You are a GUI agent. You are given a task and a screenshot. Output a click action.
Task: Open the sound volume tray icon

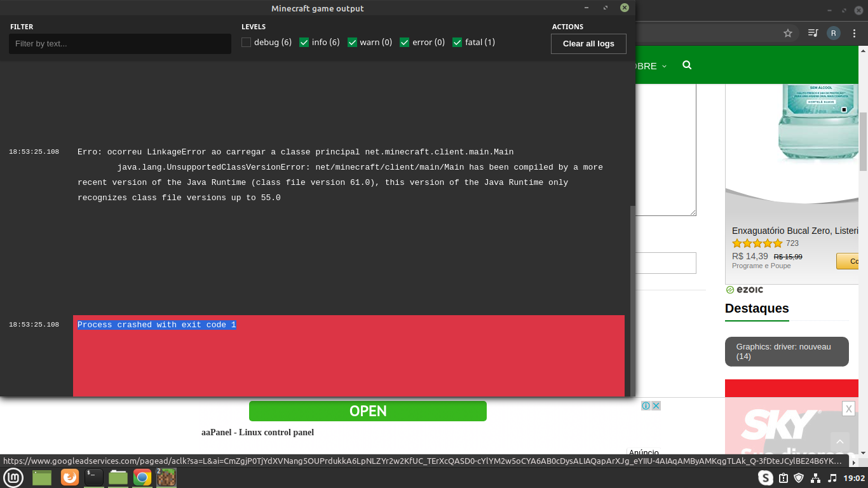pos(832,478)
